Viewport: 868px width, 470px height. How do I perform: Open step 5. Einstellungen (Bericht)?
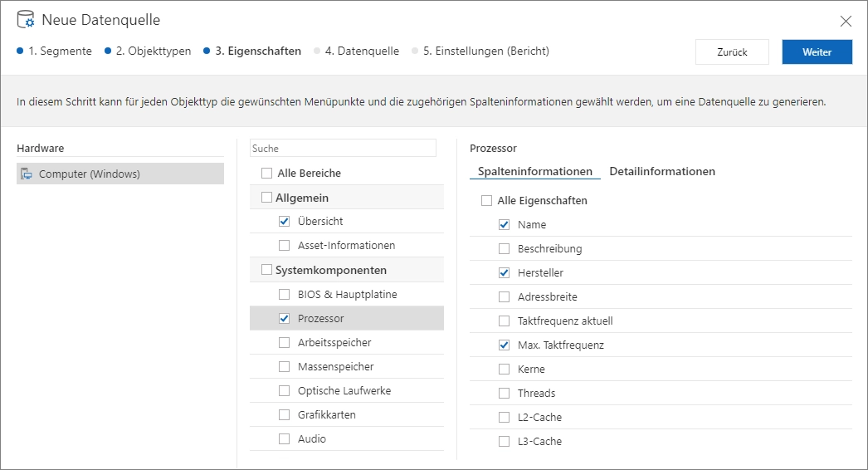pos(480,51)
